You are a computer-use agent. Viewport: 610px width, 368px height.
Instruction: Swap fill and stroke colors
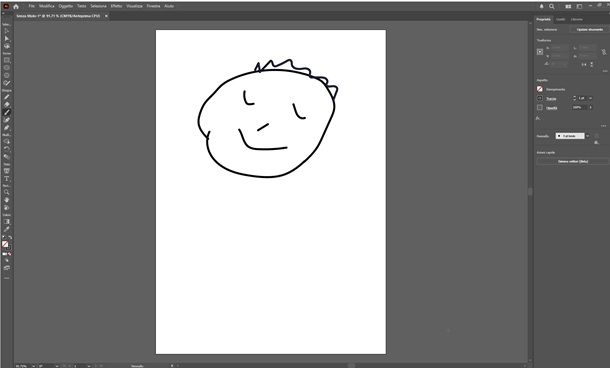click(10, 237)
